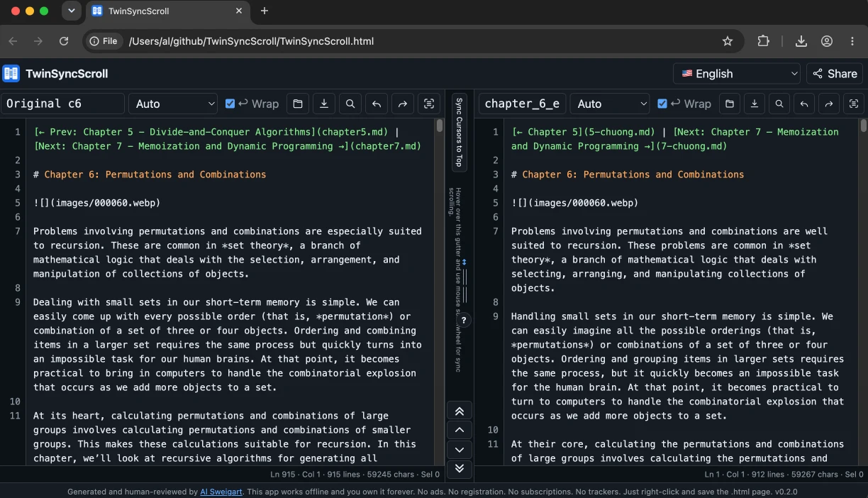Click left pane vertical scrollbar thumb
The image size is (868, 498).
tap(440, 126)
